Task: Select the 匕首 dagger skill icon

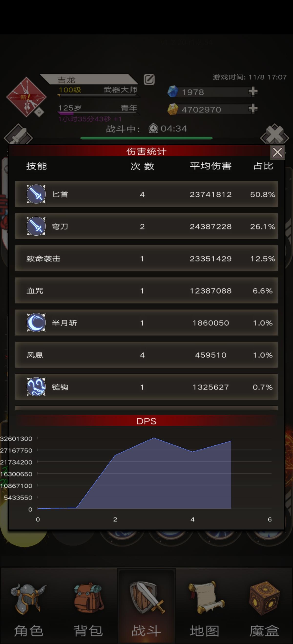Action: [x=36, y=194]
